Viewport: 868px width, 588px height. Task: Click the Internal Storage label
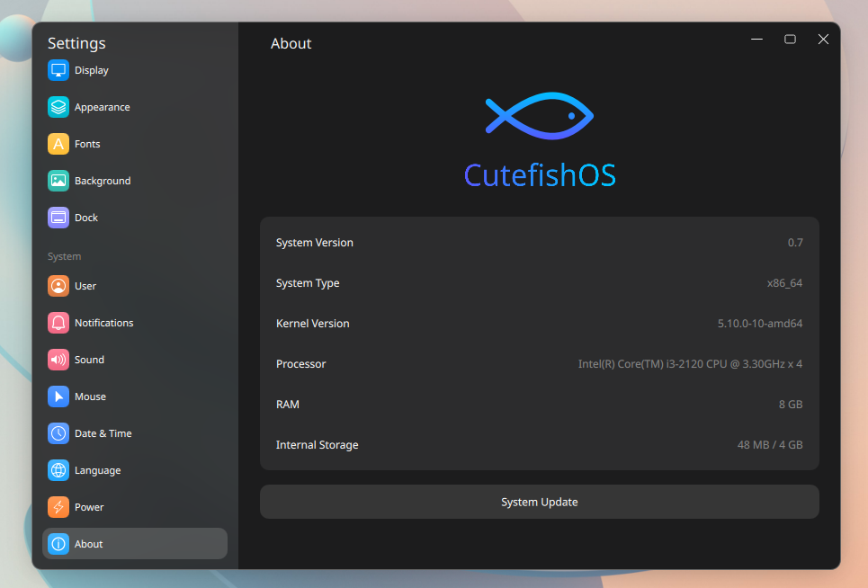[x=318, y=445]
